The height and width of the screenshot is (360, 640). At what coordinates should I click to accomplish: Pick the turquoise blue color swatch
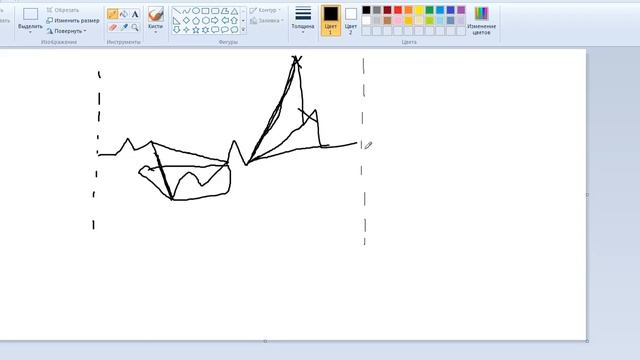440,10
